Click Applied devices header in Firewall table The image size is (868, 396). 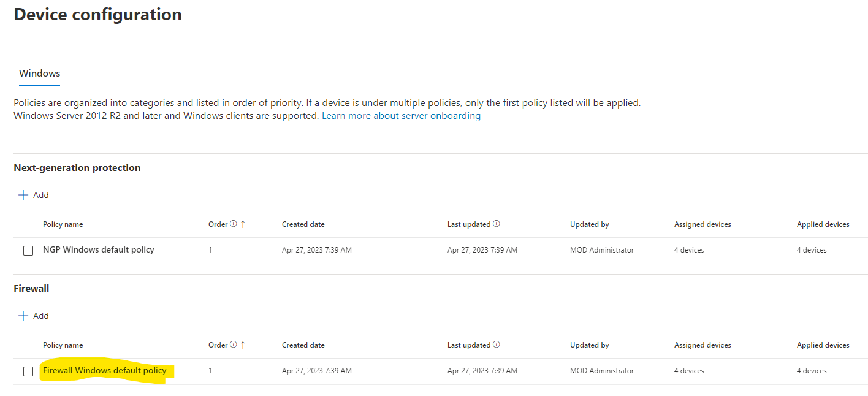(x=823, y=345)
